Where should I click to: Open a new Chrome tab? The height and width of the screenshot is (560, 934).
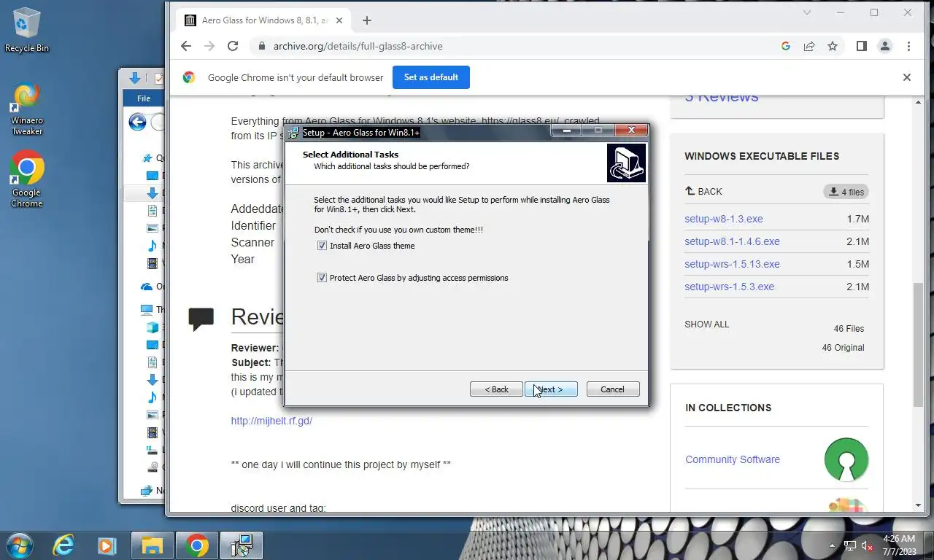pos(367,20)
